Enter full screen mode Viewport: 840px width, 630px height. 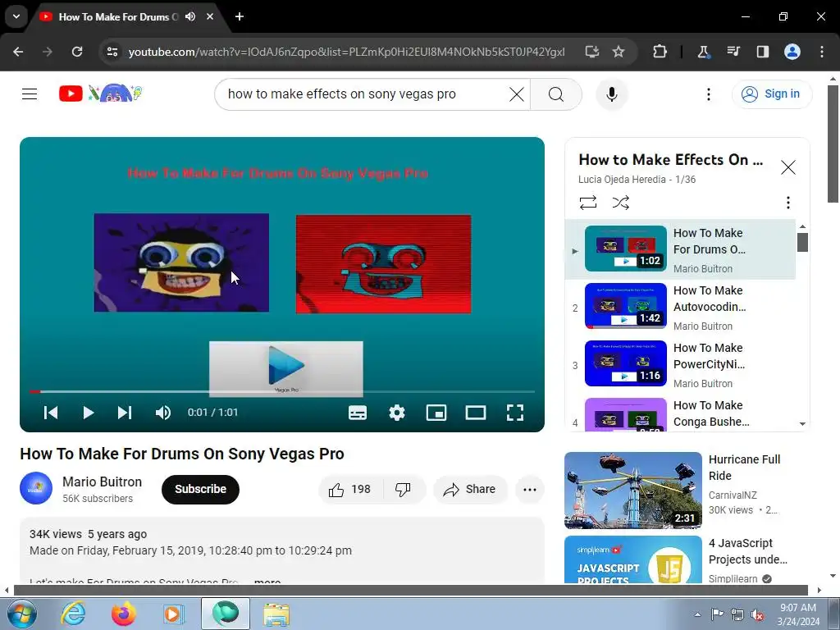tap(515, 413)
